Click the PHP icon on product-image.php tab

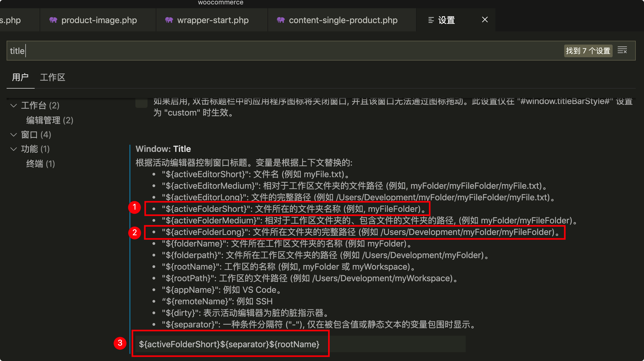click(54, 20)
